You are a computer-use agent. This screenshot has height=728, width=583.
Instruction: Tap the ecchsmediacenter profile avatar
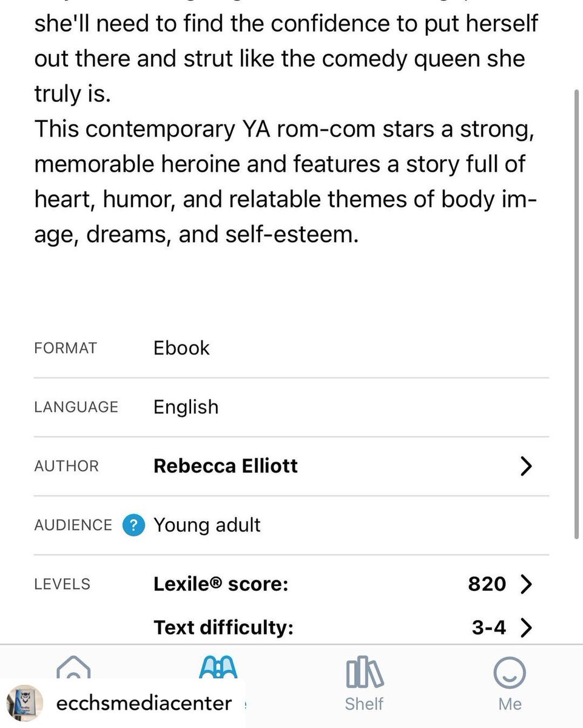25,703
